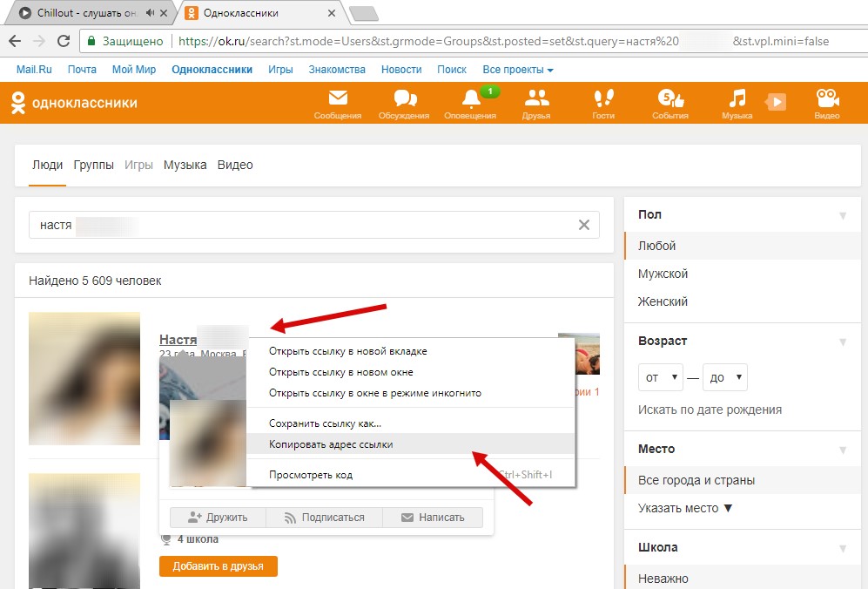Select Любой gender filter option
Image resolution: width=868 pixels, height=589 pixels.
tap(657, 246)
